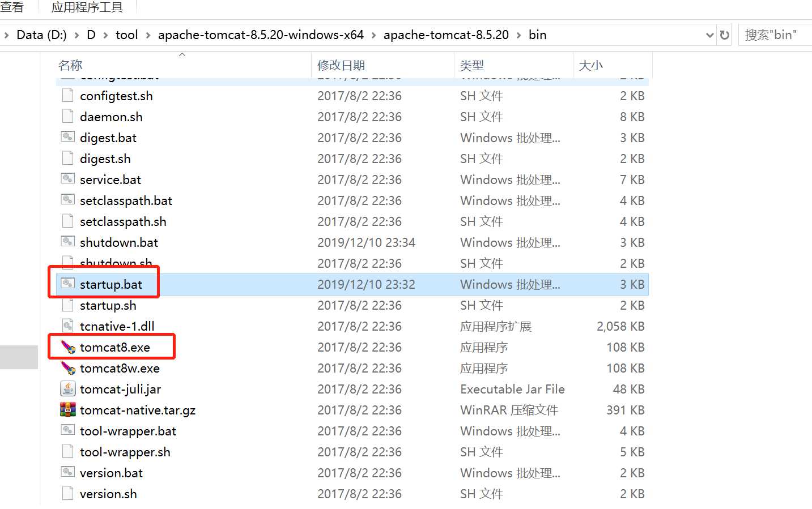Click the 391 KB size cell
This screenshot has width=812, height=509.
(626, 410)
